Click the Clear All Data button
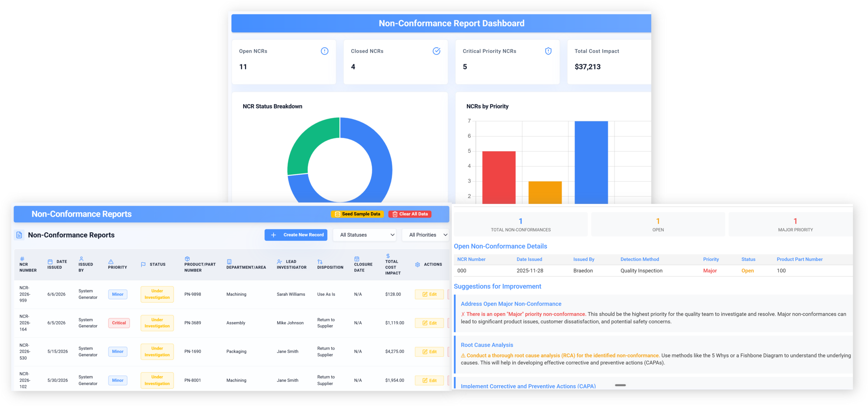 410,214
